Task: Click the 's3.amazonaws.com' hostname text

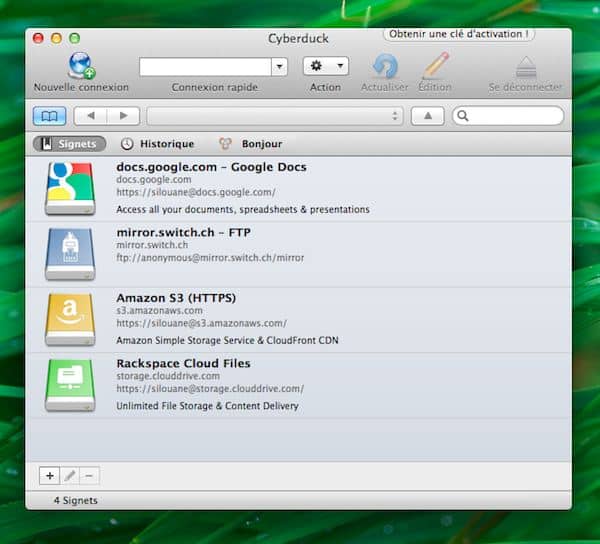Action: [160, 311]
